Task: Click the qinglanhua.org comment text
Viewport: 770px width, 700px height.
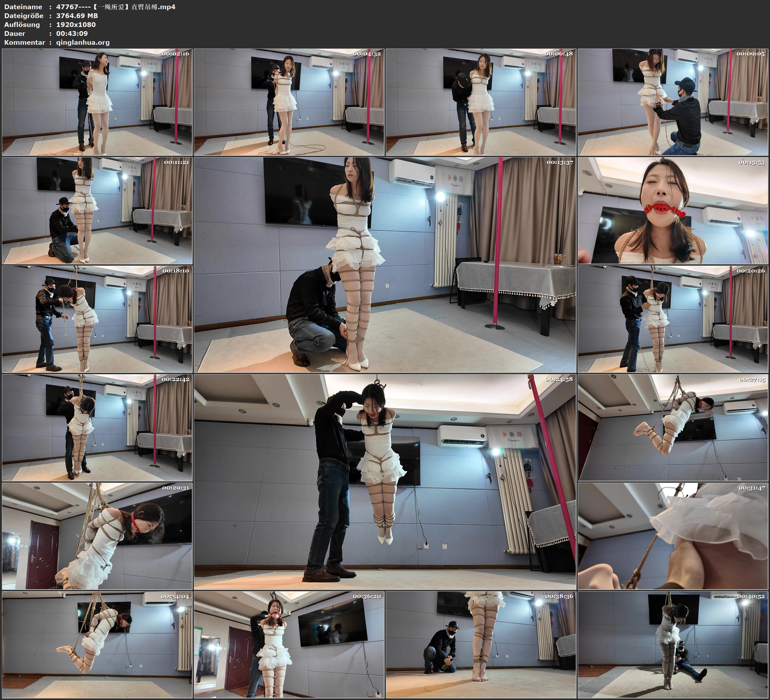Action: (83, 43)
